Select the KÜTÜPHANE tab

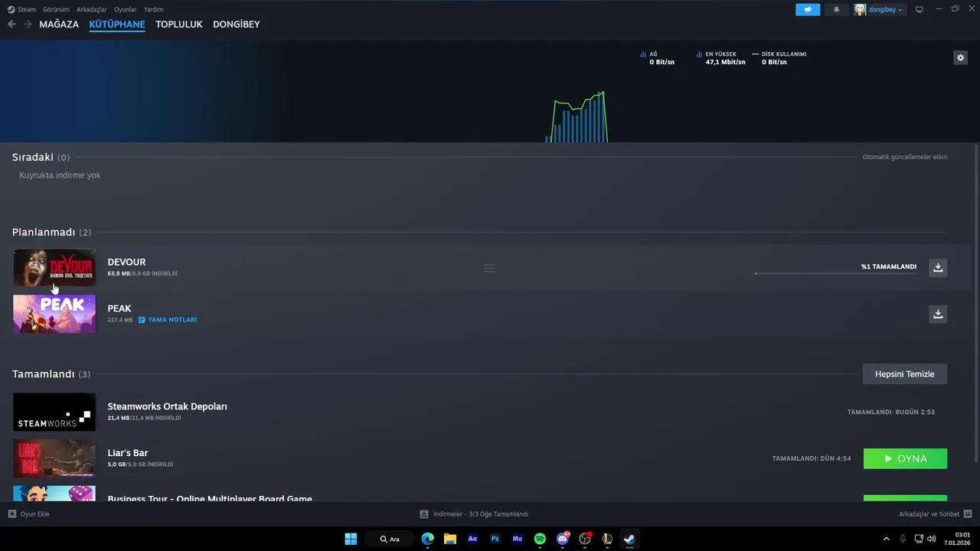tap(117, 24)
